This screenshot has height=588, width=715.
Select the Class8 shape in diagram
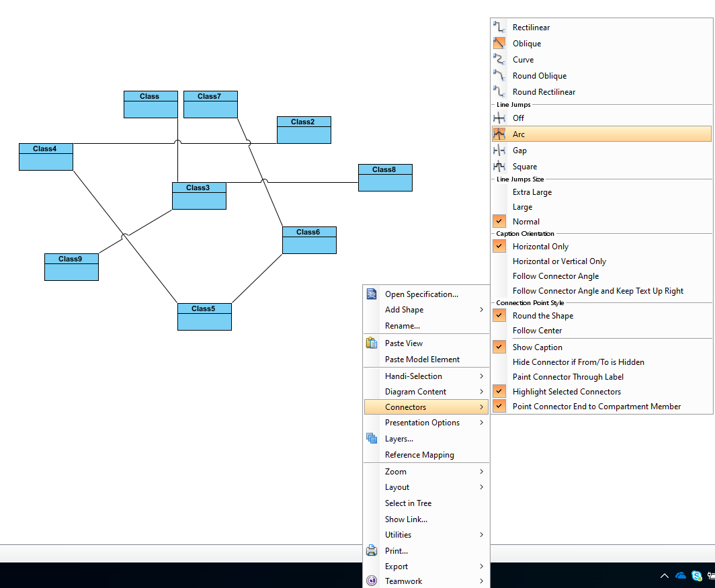click(385, 178)
